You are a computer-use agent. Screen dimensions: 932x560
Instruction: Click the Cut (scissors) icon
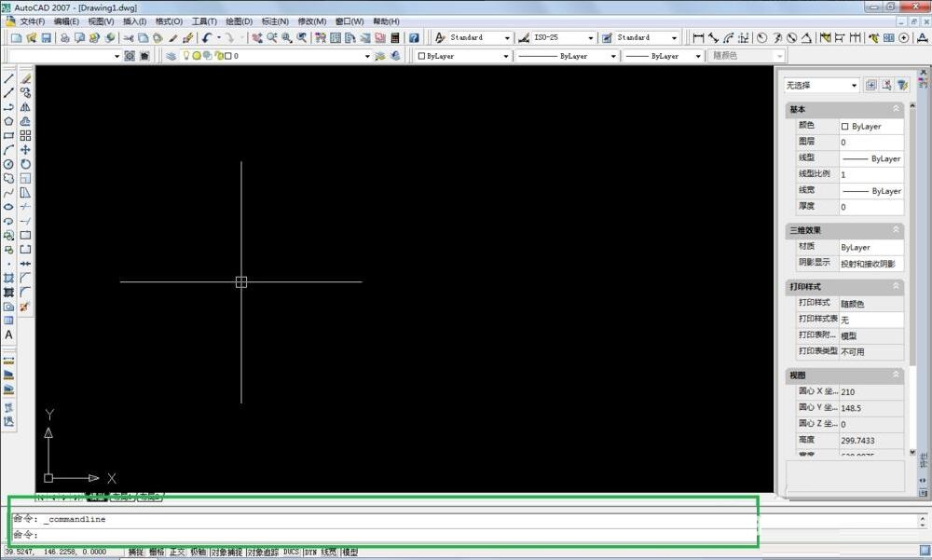pos(128,37)
